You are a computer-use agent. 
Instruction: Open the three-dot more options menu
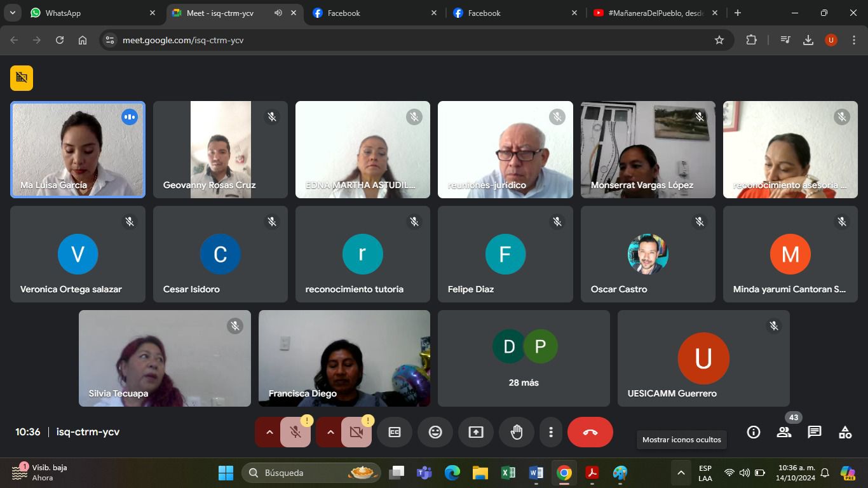tap(551, 432)
